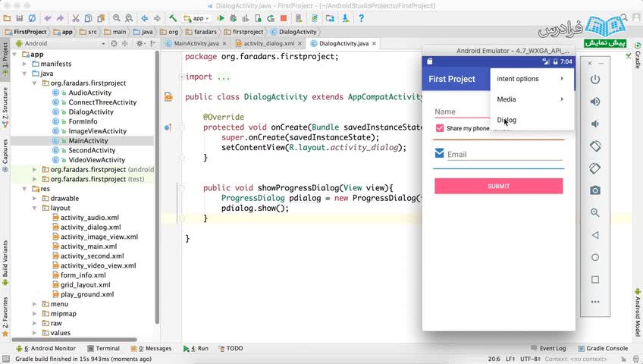Click emulator screenshot camera icon
Image resolution: width=643 pixels, height=364 pixels.
[x=595, y=190]
